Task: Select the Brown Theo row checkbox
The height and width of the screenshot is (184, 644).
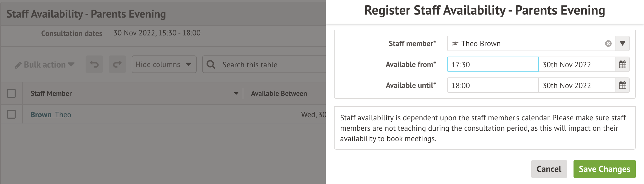Action: (x=11, y=114)
